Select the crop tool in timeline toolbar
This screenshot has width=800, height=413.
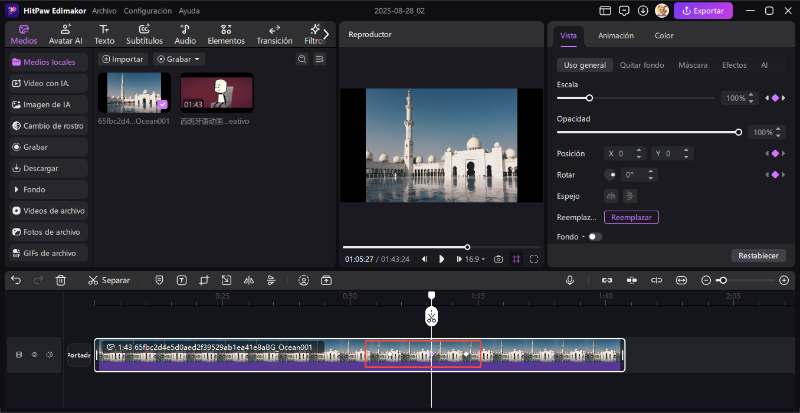coord(204,280)
